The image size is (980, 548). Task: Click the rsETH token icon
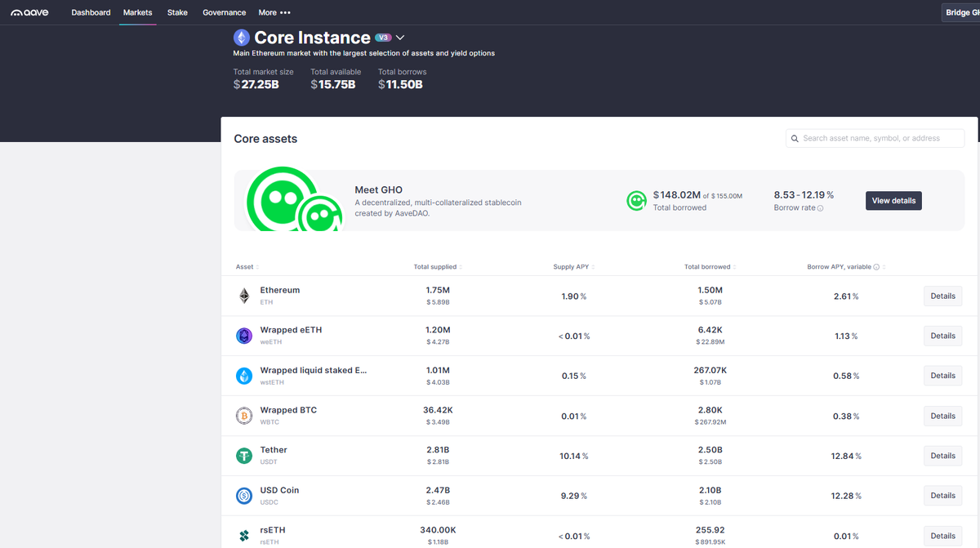coord(244,536)
